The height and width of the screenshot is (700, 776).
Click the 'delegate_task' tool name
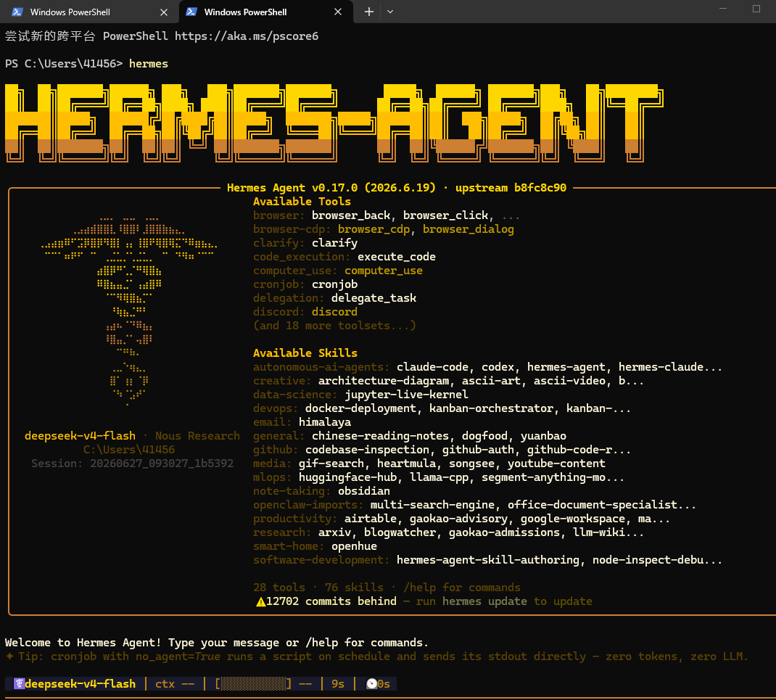pyautogui.click(x=373, y=298)
